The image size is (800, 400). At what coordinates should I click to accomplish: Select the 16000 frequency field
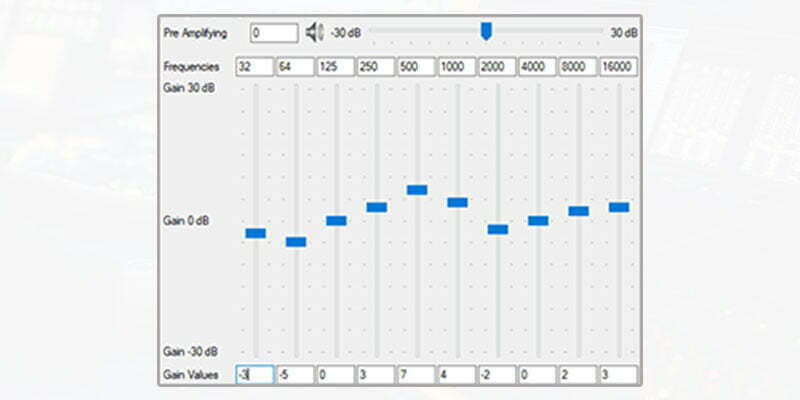point(618,67)
